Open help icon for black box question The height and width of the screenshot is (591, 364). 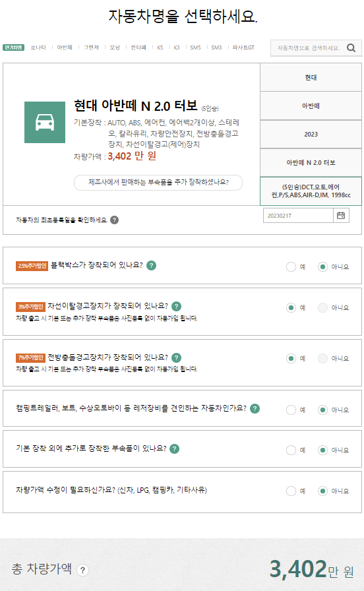click(151, 265)
